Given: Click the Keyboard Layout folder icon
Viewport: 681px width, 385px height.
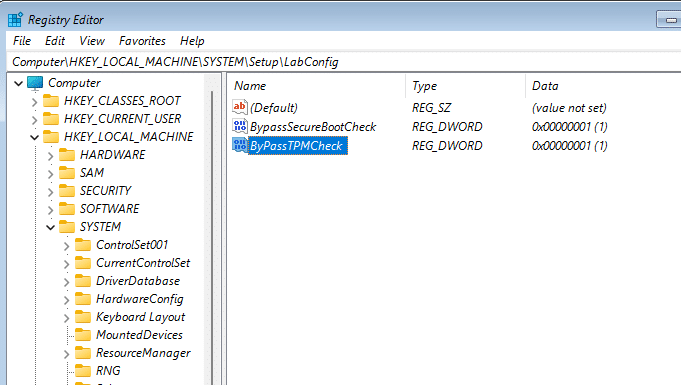Looking at the screenshot, I should (83, 317).
